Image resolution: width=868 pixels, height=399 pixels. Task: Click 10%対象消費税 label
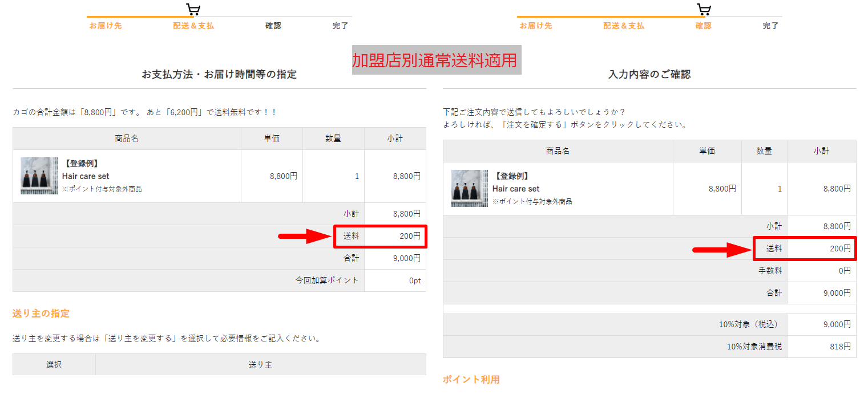tap(754, 347)
